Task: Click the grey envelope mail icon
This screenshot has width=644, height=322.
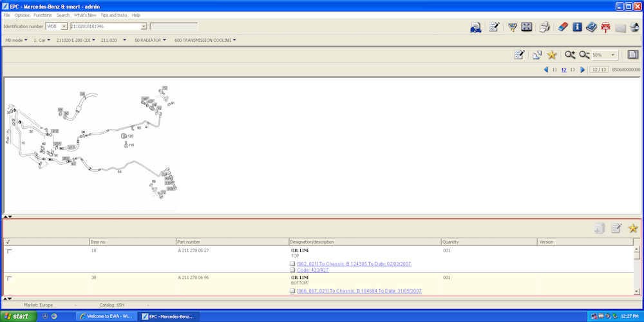Action: [x=620, y=28]
